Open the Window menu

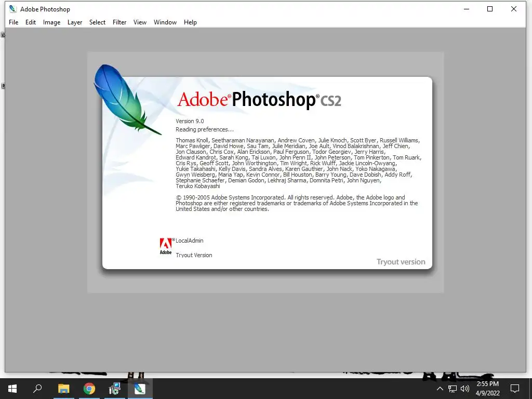165,22
